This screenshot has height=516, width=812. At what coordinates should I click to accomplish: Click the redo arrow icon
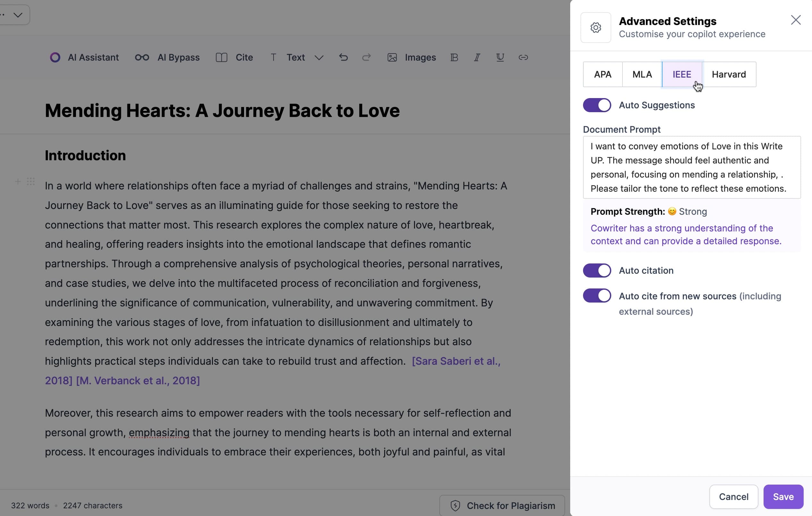tap(367, 58)
